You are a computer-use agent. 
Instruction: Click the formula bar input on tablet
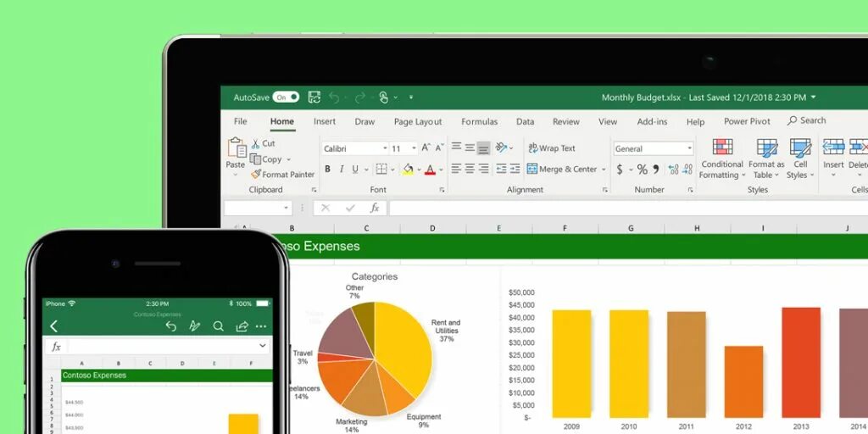click(628, 209)
